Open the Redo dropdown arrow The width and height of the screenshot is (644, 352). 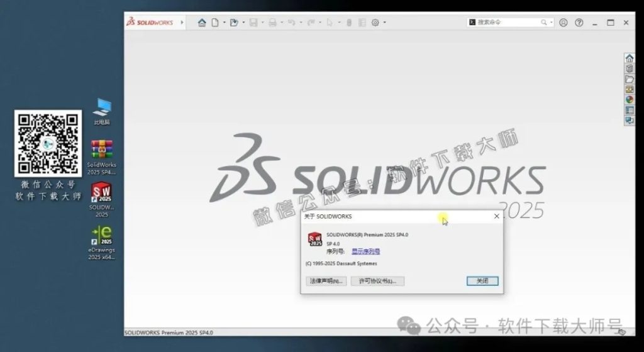pos(320,23)
